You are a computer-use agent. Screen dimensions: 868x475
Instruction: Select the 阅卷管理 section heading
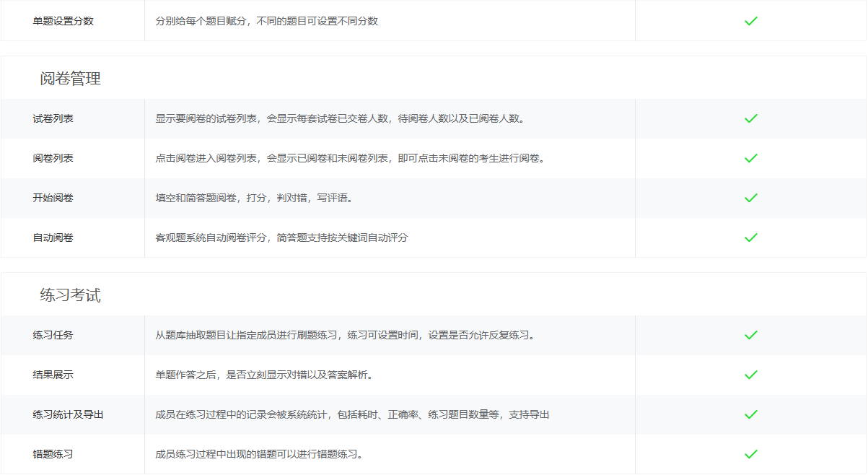click(70, 79)
